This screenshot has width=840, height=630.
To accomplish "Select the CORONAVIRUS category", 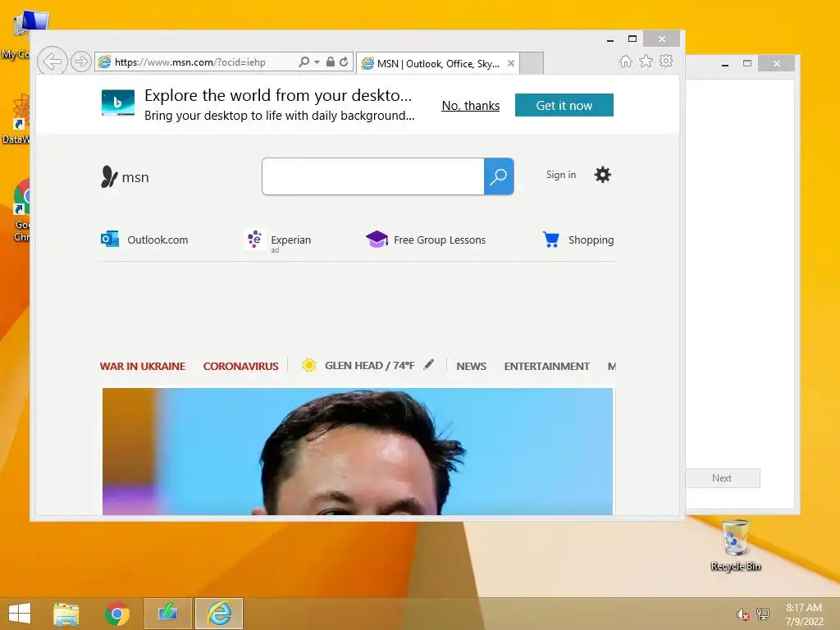I will pos(240,367).
